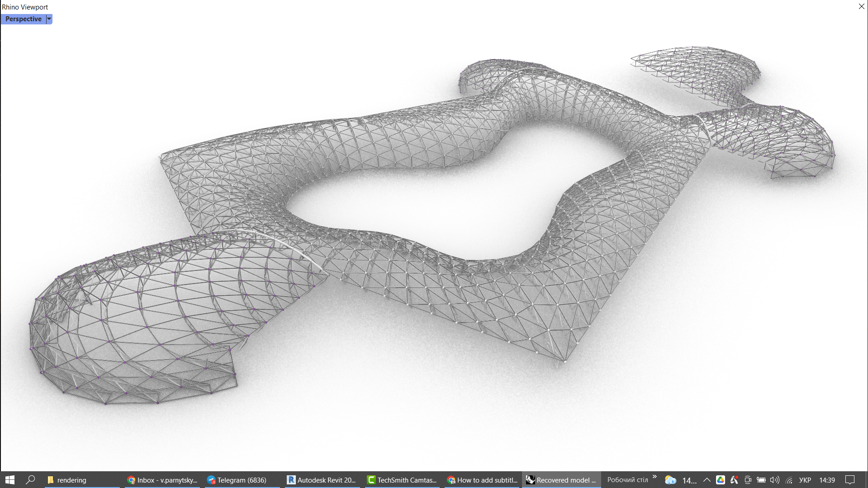Open the notification action center
The height and width of the screenshot is (488, 868).
[850, 480]
